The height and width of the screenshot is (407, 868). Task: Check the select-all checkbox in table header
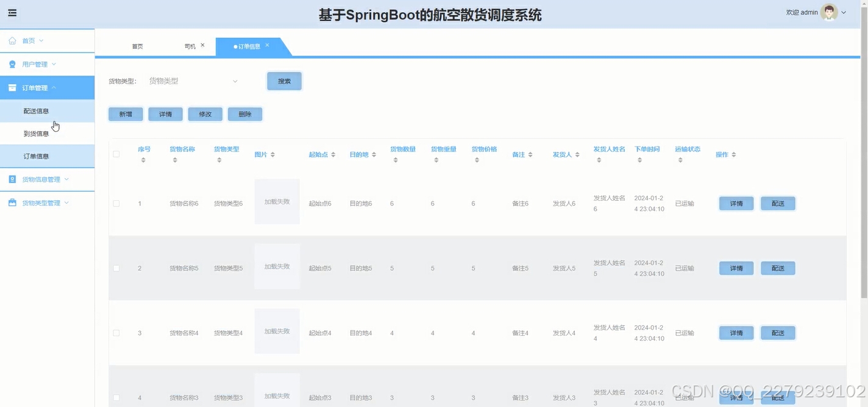point(116,154)
